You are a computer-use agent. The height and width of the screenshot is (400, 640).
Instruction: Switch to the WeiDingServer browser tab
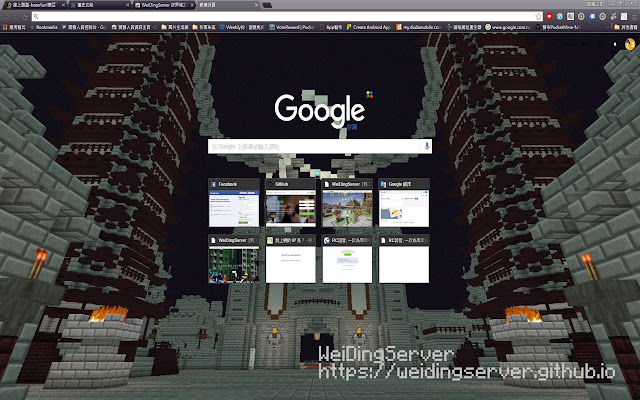pos(164,5)
